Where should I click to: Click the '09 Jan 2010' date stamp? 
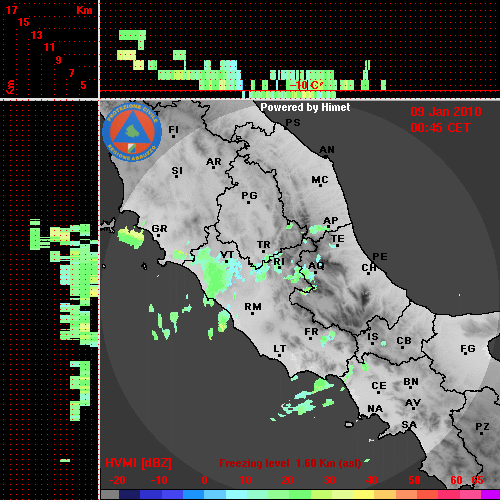(446, 112)
